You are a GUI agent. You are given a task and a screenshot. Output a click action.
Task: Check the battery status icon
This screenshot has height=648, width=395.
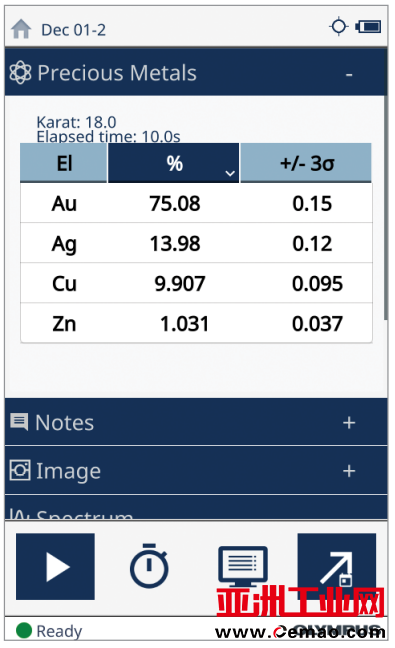[x=368, y=27]
